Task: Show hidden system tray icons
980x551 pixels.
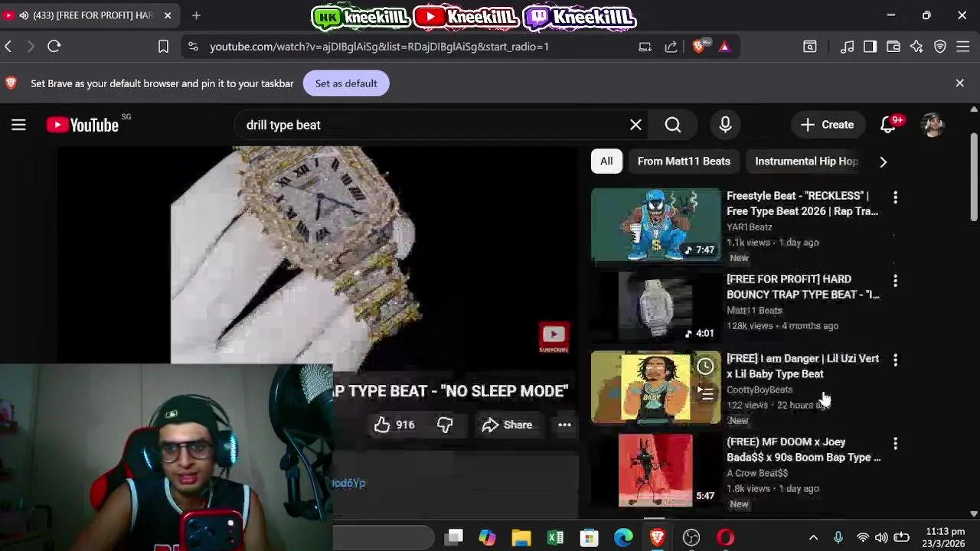Action: [813, 538]
